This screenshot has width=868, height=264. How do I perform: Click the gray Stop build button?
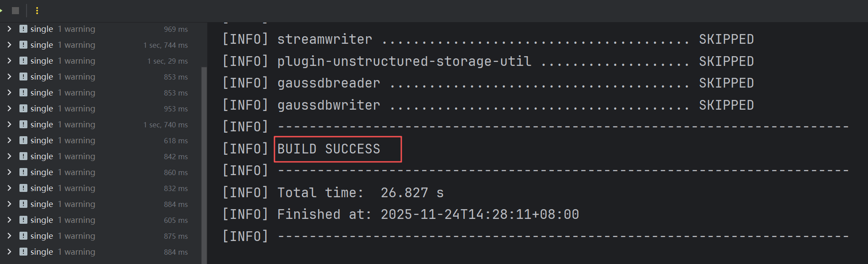[15, 11]
